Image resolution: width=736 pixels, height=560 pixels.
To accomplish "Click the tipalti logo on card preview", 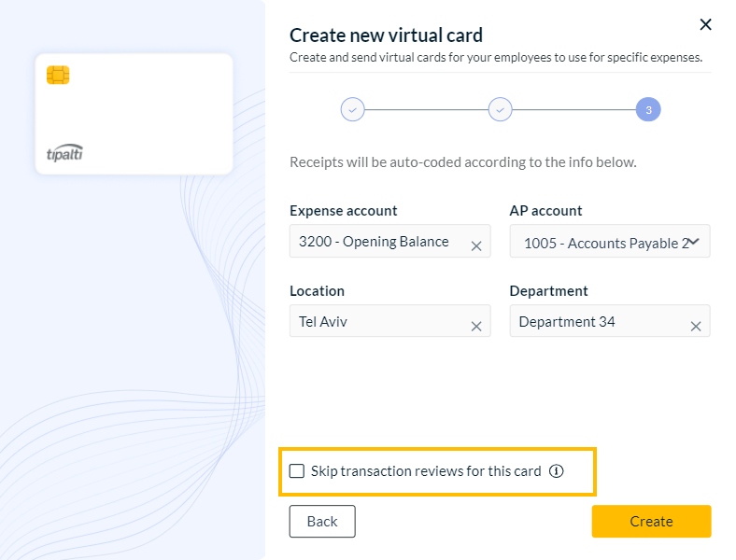I will 64,153.
